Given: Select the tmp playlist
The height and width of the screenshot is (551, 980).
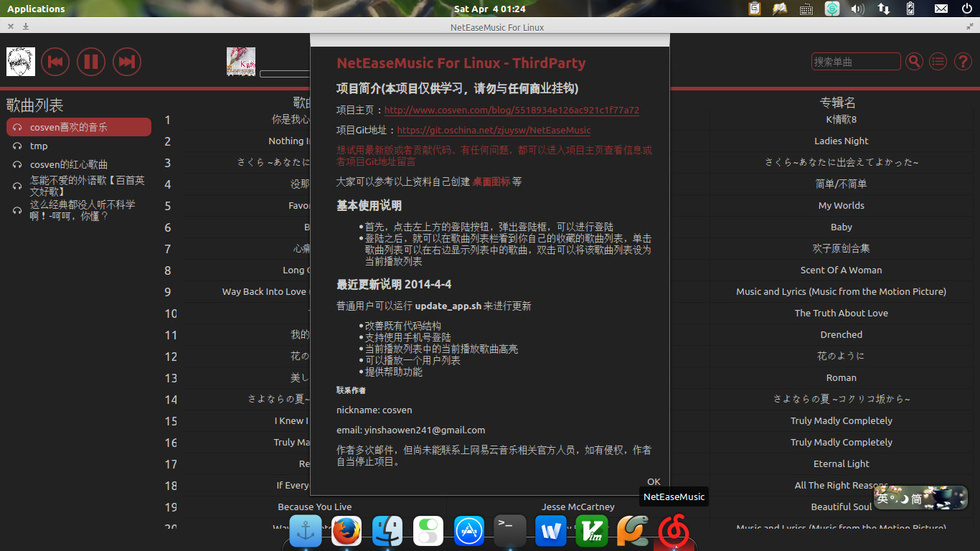Looking at the screenshot, I should pyautogui.click(x=79, y=146).
